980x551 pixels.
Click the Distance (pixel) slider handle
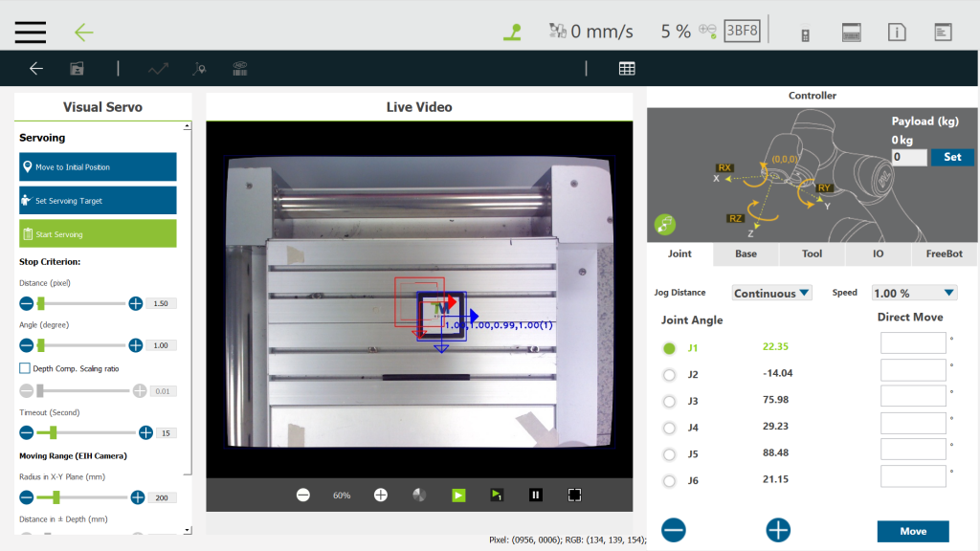pos(40,303)
